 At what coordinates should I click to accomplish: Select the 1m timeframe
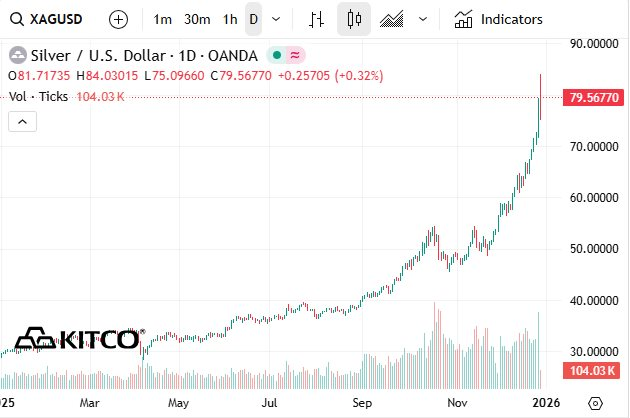[x=162, y=19]
